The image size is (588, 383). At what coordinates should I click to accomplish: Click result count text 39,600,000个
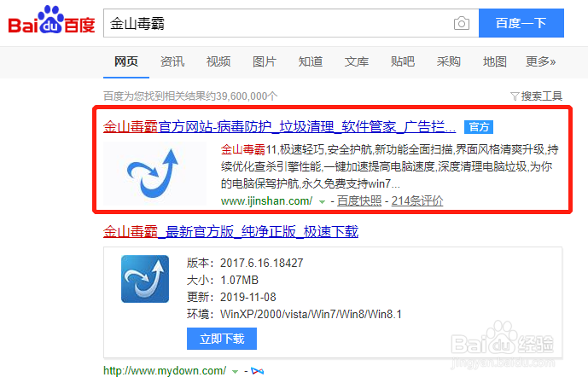tap(247, 96)
